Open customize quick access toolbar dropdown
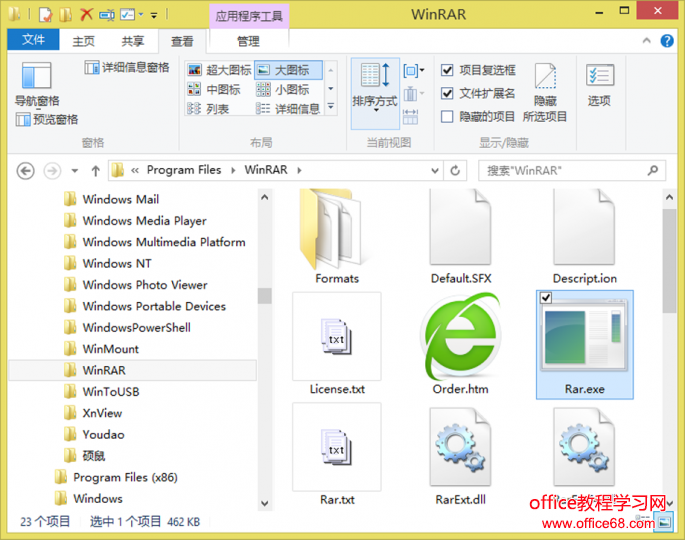This screenshot has width=685, height=540. (154, 16)
